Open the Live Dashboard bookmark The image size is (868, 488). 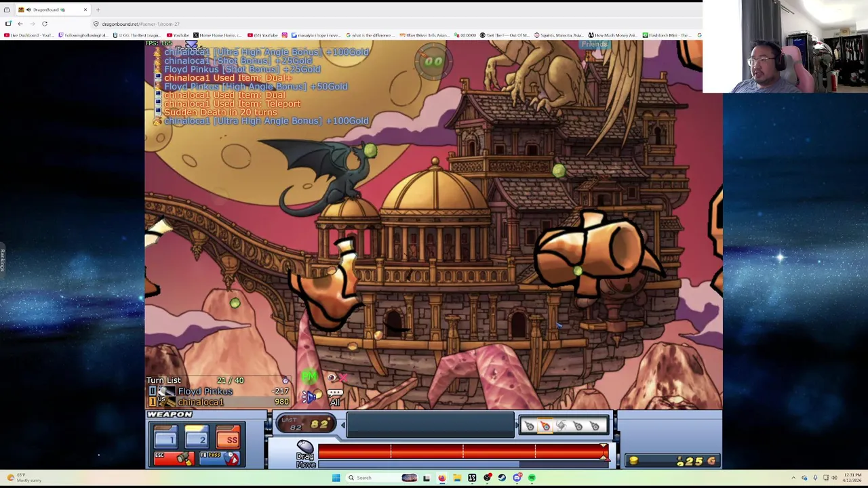coord(28,35)
